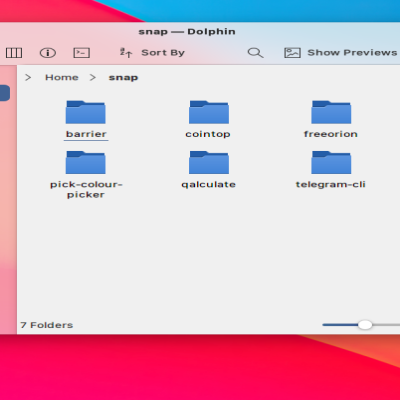Select the telegram-cli folder icon
This screenshot has height=400, width=400.
pyautogui.click(x=331, y=162)
